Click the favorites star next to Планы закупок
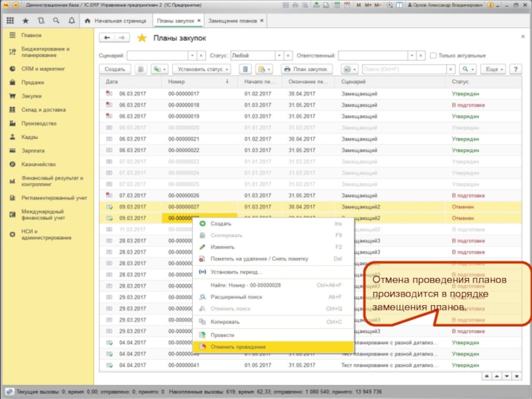 tap(142, 39)
